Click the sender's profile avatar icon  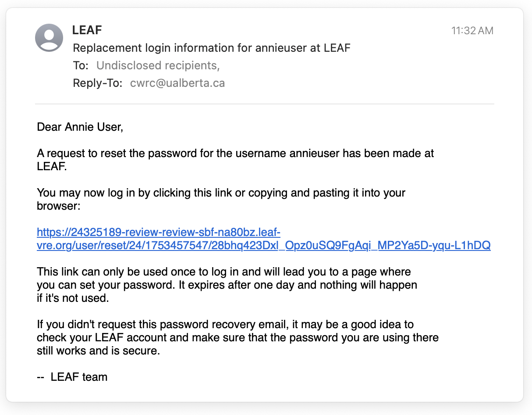pos(49,38)
